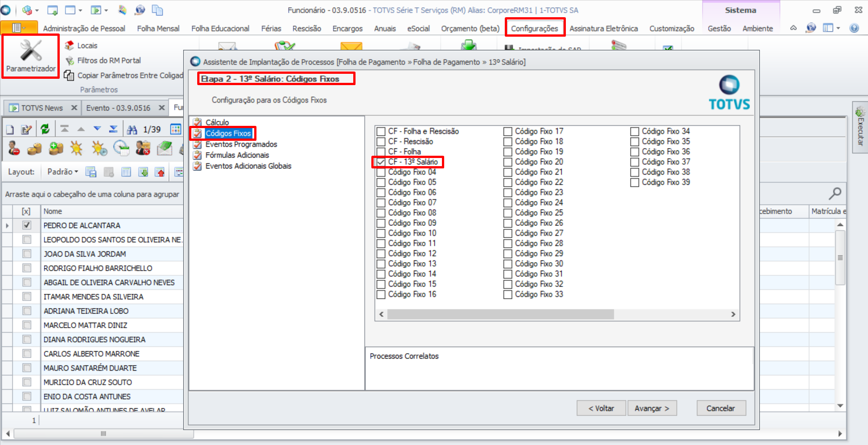Click the clock with calendar icon
The height and width of the screenshot is (445, 868).
pos(121,148)
